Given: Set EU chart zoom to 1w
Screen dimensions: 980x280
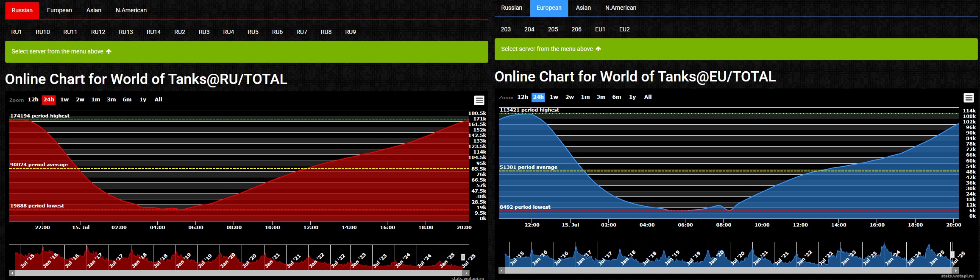Looking at the screenshot, I should click(x=554, y=97).
